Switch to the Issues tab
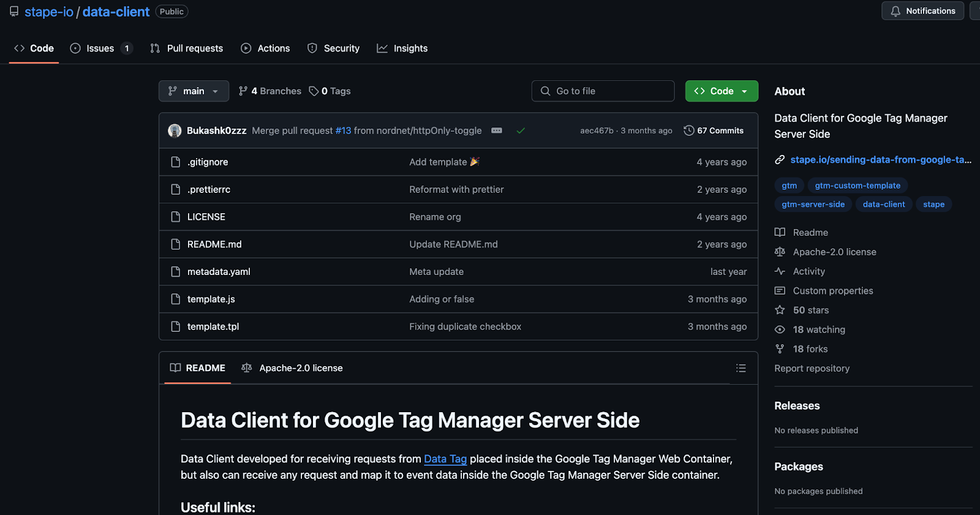Screen dimensions: 980x515 tap(101, 48)
